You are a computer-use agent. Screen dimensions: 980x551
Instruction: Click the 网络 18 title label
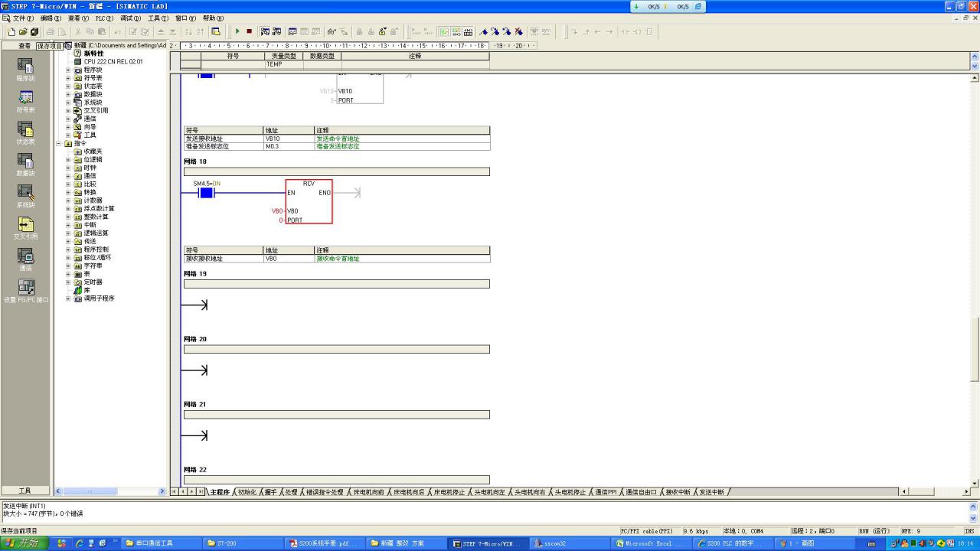tap(195, 161)
